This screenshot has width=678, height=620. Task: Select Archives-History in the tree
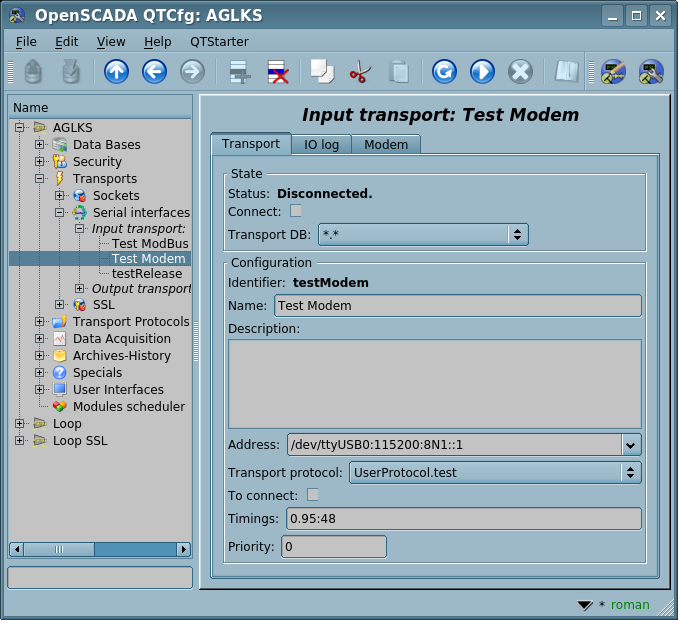122,355
